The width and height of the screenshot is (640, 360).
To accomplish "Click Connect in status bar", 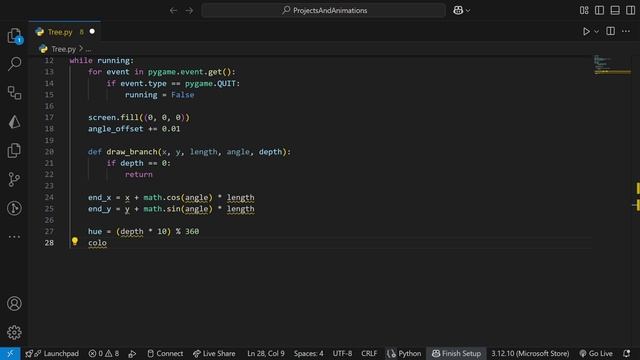I will [x=165, y=353].
